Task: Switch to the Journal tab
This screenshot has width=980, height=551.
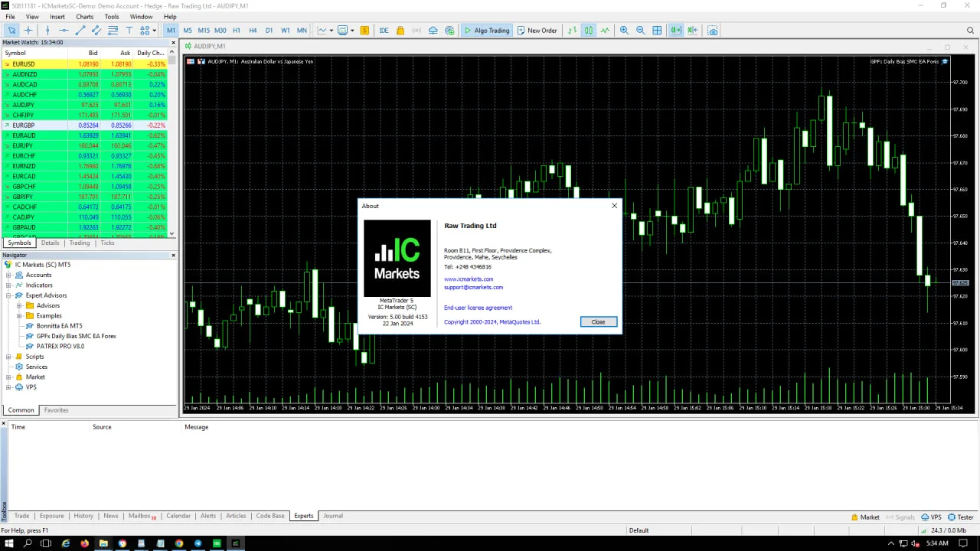Action: tap(333, 516)
